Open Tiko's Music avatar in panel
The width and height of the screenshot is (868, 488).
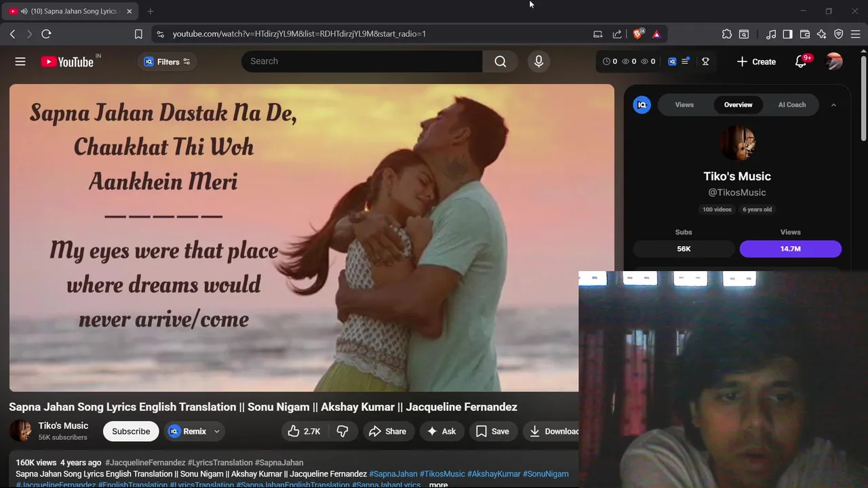(737, 143)
